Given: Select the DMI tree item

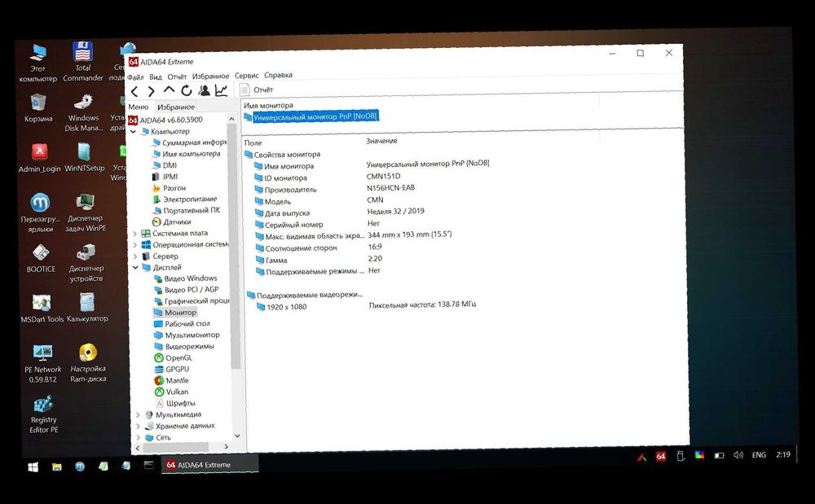Looking at the screenshot, I should (x=165, y=165).
